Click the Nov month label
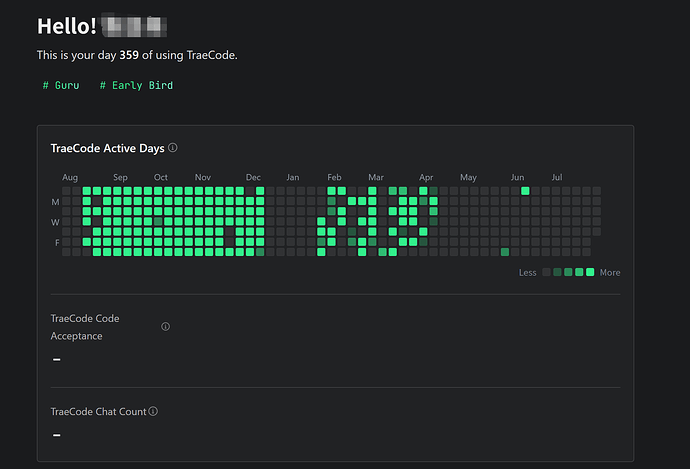 click(202, 177)
